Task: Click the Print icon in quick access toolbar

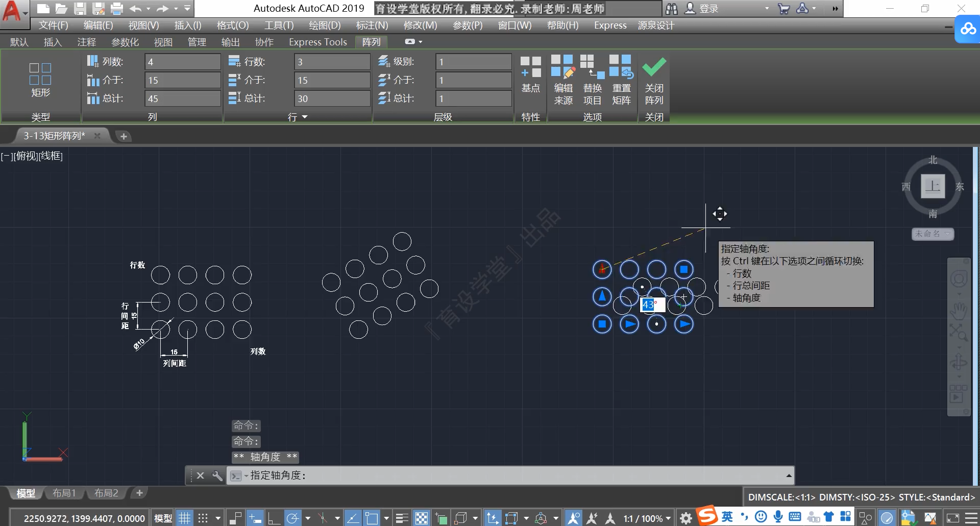Action: (x=117, y=8)
